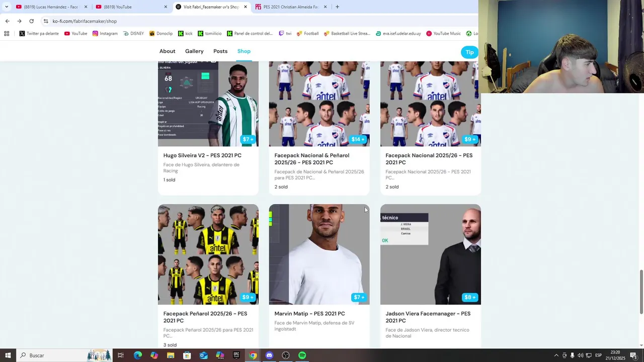Image resolution: width=644 pixels, height=362 pixels.
Task: Open the Twitter pa delante bookmark
Action: (x=39, y=34)
